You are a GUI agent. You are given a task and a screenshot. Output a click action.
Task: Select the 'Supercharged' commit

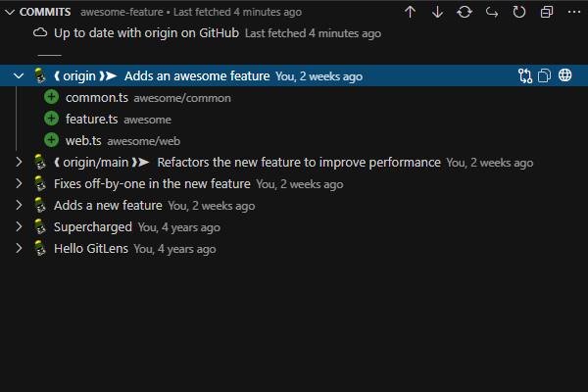(93, 227)
